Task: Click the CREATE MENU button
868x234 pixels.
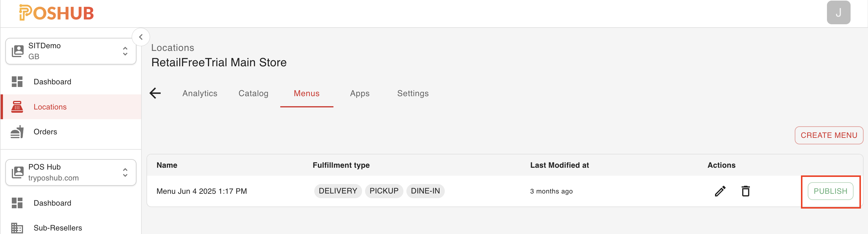Action: (829, 135)
